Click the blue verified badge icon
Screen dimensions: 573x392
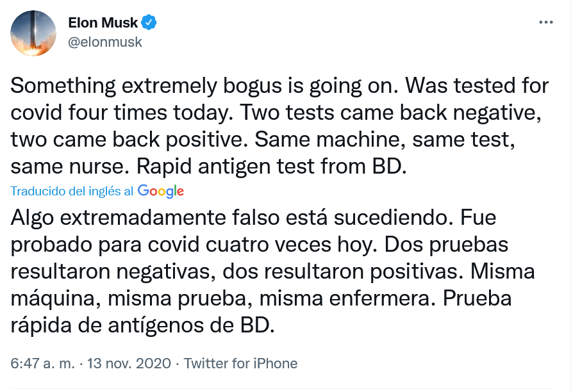[149, 23]
